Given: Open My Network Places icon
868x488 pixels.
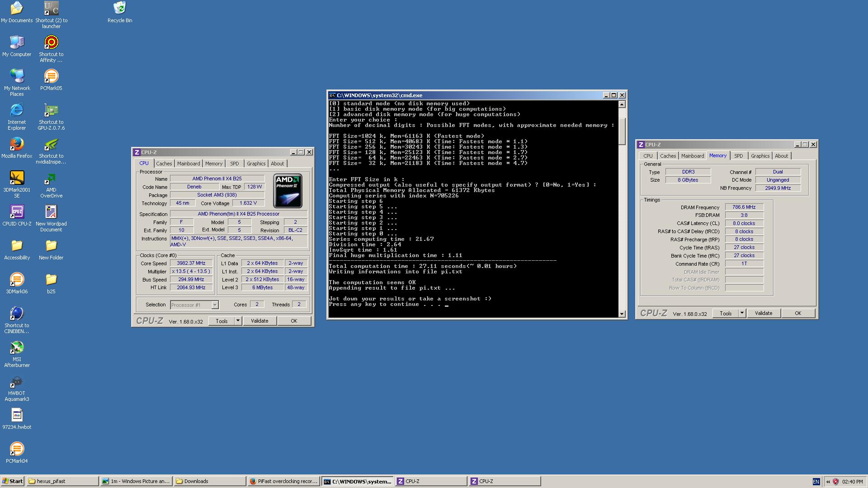Looking at the screenshot, I should tap(17, 83).
